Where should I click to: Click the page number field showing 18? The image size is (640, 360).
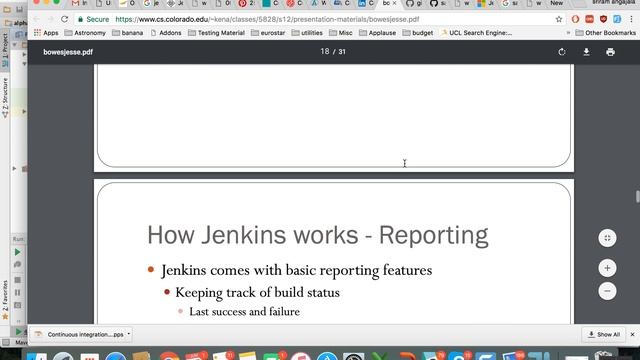click(325, 51)
